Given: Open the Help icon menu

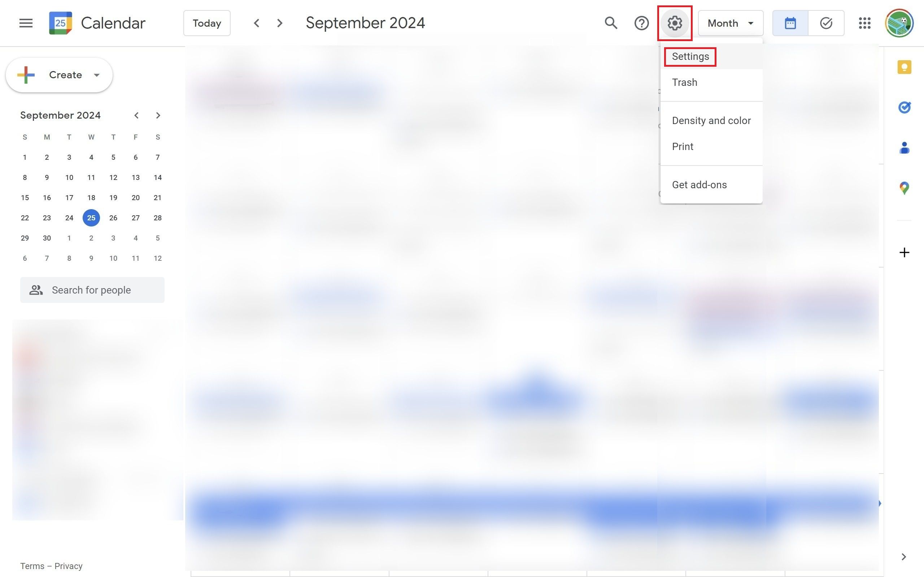Looking at the screenshot, I should (642, 23).
